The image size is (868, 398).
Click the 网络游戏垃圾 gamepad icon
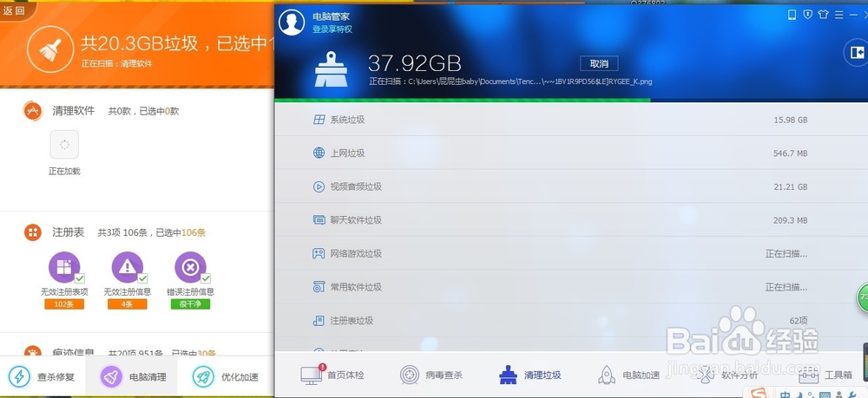[x=319, y=254]
